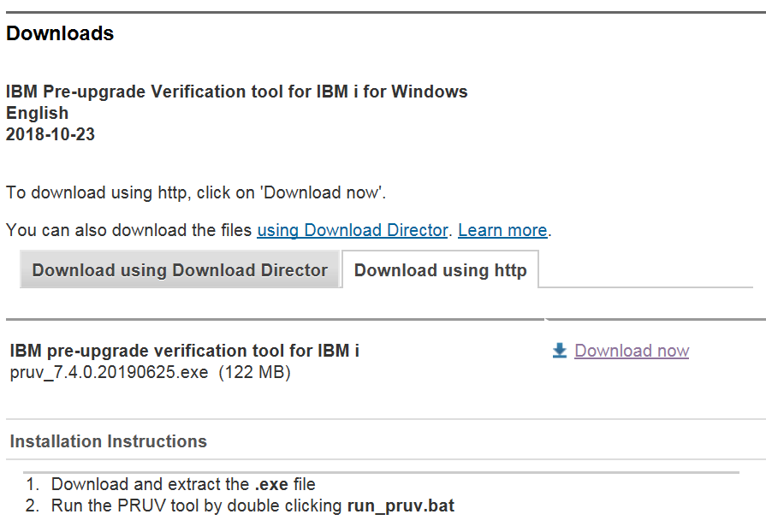Viewport: 766px width, 532px height.
Task: Click the 2018-10-23 release date
Action: click(x=50, y=134)
